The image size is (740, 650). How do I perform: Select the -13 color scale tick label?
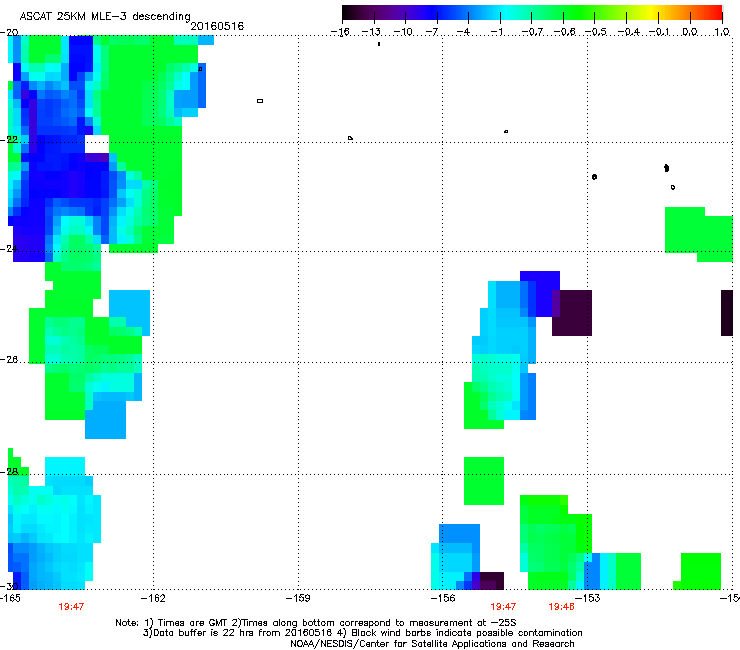[x=371, y=32]
